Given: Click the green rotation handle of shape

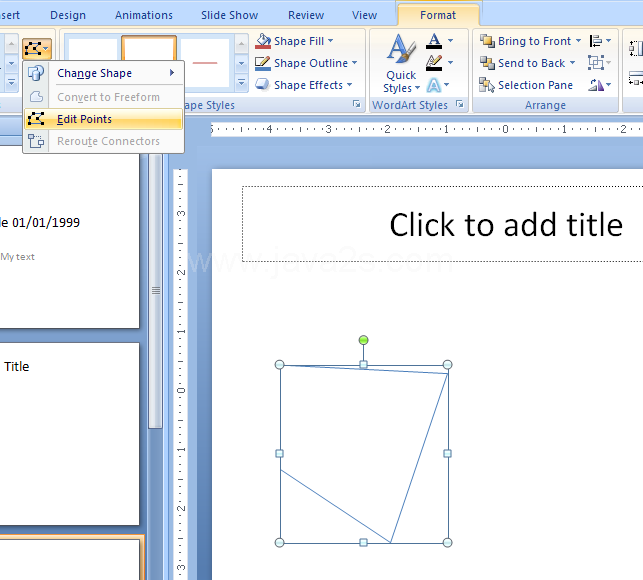Looking at the screenshot, I should pos(363,340).
